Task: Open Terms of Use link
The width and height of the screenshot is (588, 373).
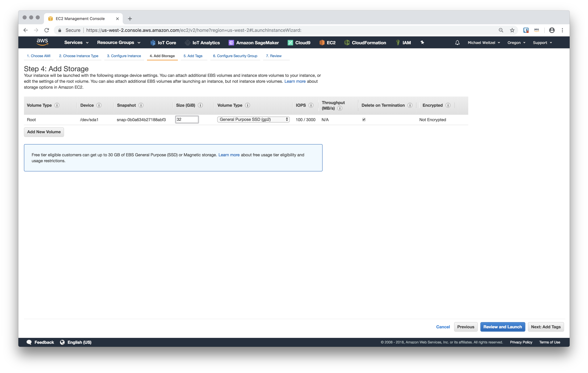Action: point(550,342)
